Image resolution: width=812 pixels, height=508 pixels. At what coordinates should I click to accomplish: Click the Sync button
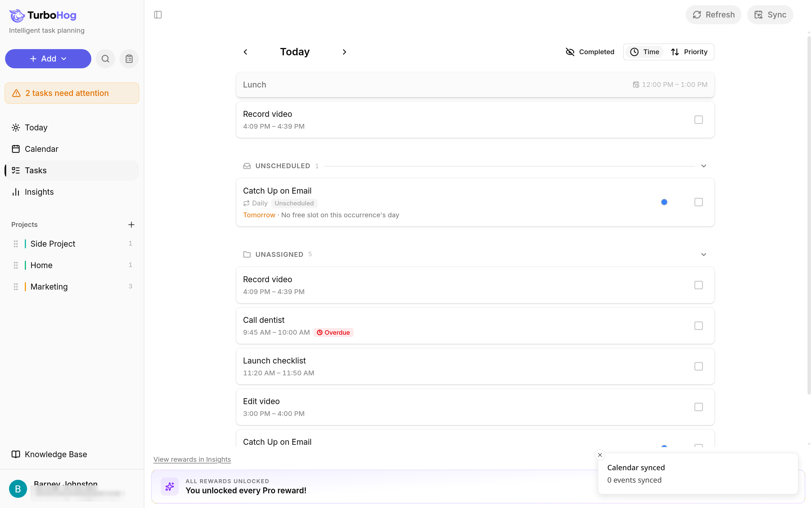pos(770,15)
